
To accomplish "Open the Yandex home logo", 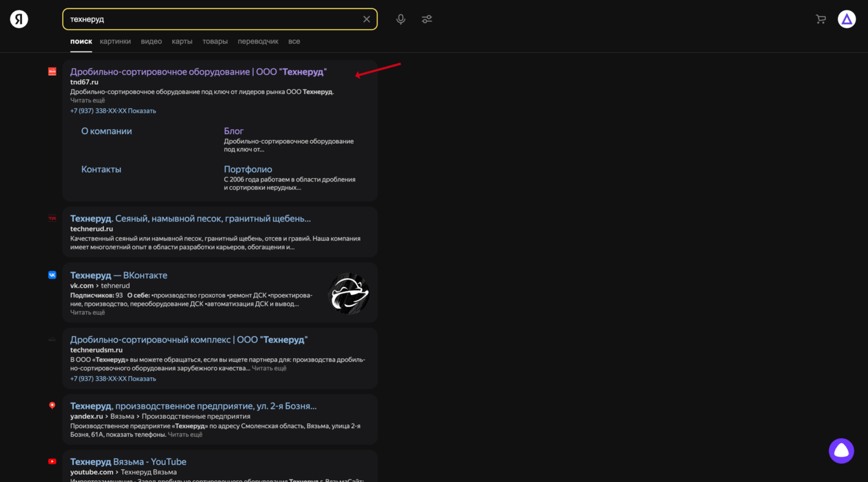I will pos(19,19).
